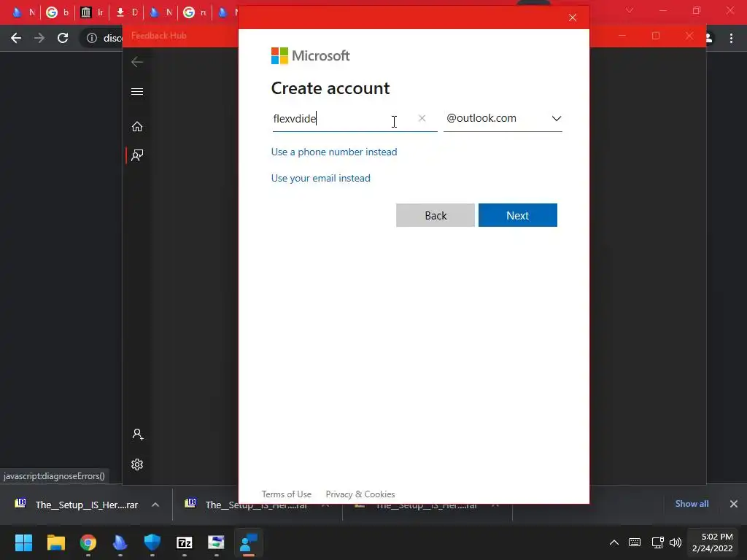Click the Next button
This screenshot has width=747, height=560.
pyautogui.click(x=517, y=215)
